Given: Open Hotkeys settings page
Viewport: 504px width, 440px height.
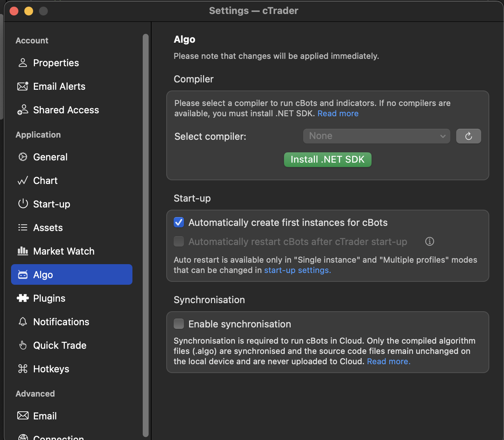Looking at the screenshot, I should [x=72, y=369].
